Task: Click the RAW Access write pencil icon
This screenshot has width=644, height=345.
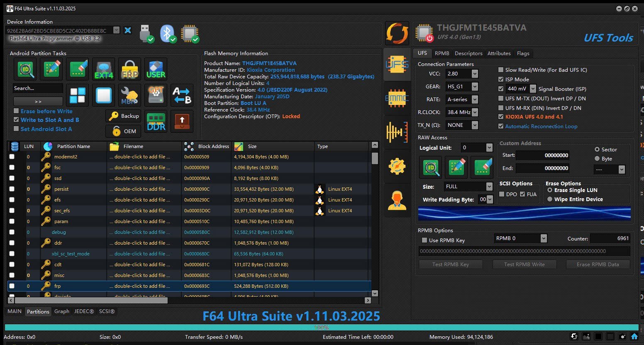Action: [456, 167]
